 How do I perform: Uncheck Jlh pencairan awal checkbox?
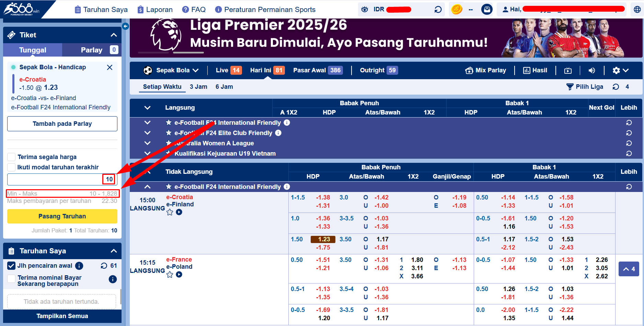coord(11,266)
